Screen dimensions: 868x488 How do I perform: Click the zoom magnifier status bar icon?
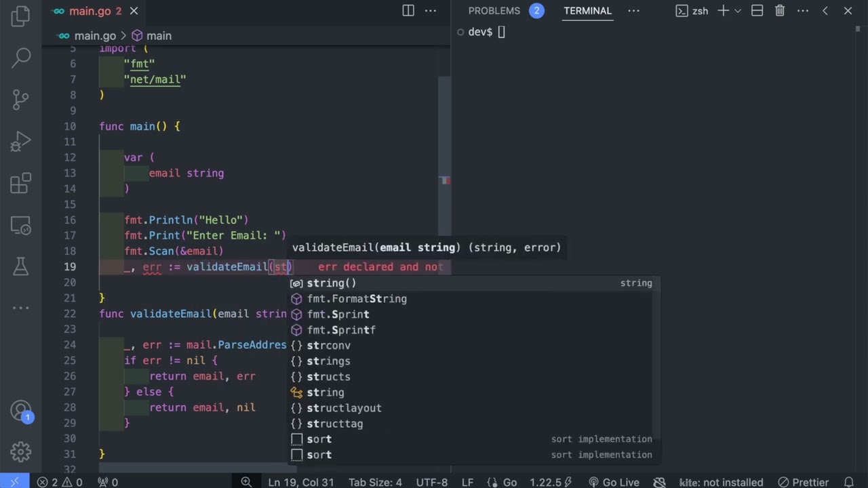tap(246, 482)
